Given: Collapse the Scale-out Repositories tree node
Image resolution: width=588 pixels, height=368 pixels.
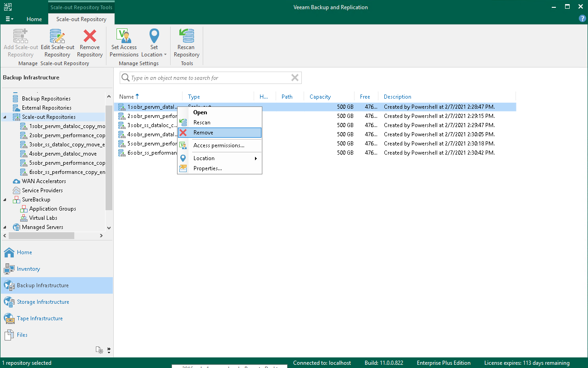Looking at the screenshot, I should point(4,117).
